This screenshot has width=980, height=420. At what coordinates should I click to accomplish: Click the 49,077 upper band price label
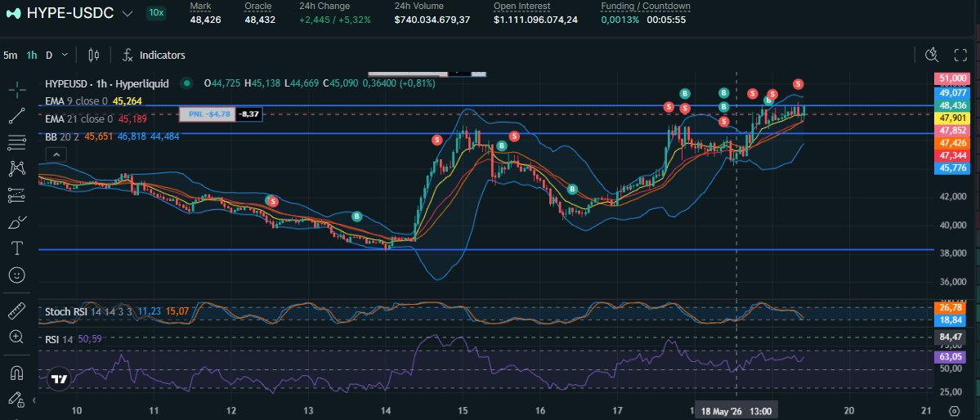[953, 92]
